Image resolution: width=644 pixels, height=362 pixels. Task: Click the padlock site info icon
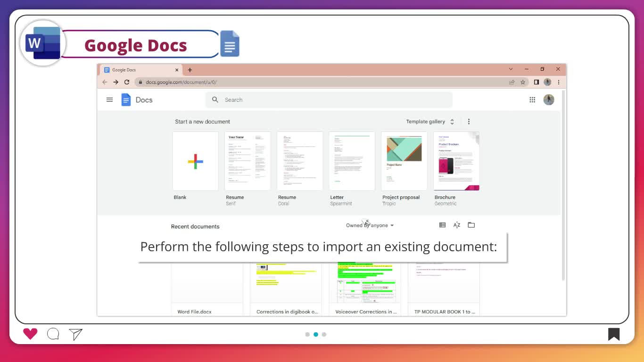140,82
